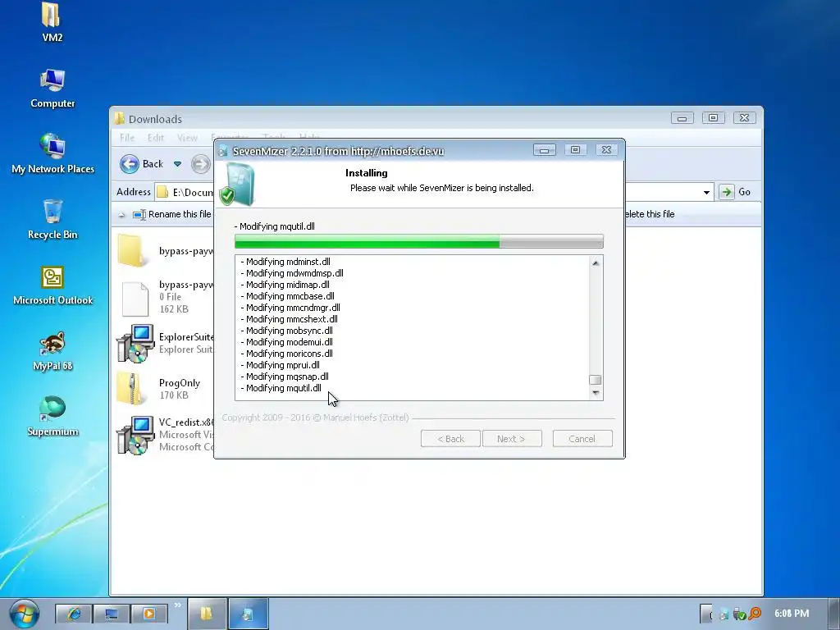The width and height of the screenshot is (840, 630).
Task: Click the green installation progress bar
Action: pos(419,242)
